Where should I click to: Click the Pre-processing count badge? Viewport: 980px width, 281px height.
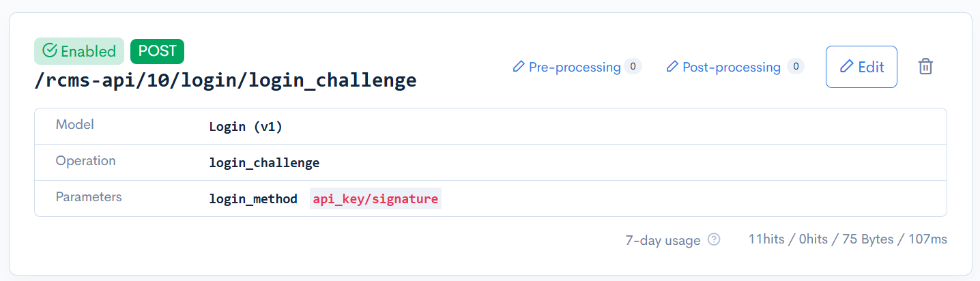[x=633, y=67]
